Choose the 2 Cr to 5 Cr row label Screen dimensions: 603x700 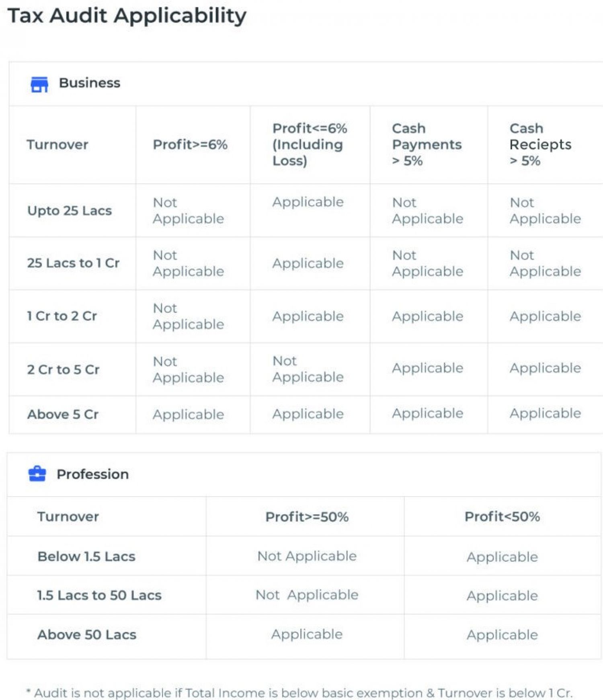[63, 370]
